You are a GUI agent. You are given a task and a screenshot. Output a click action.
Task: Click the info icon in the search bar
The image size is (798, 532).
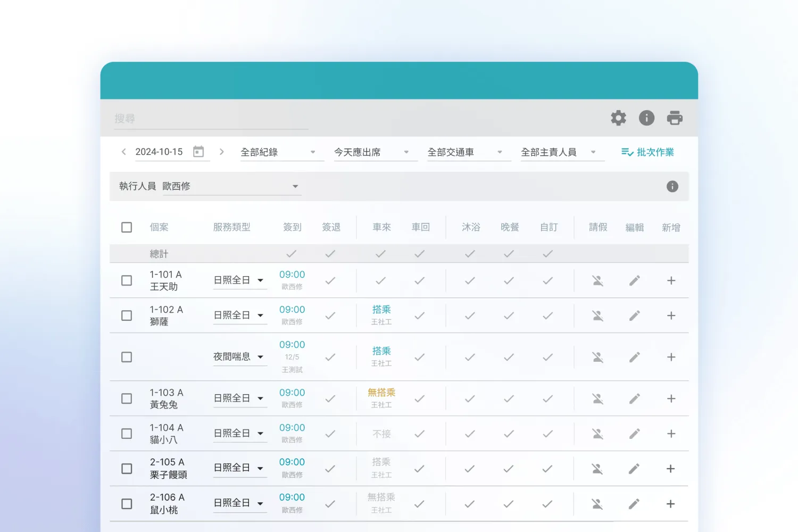[x=646, y=118]
